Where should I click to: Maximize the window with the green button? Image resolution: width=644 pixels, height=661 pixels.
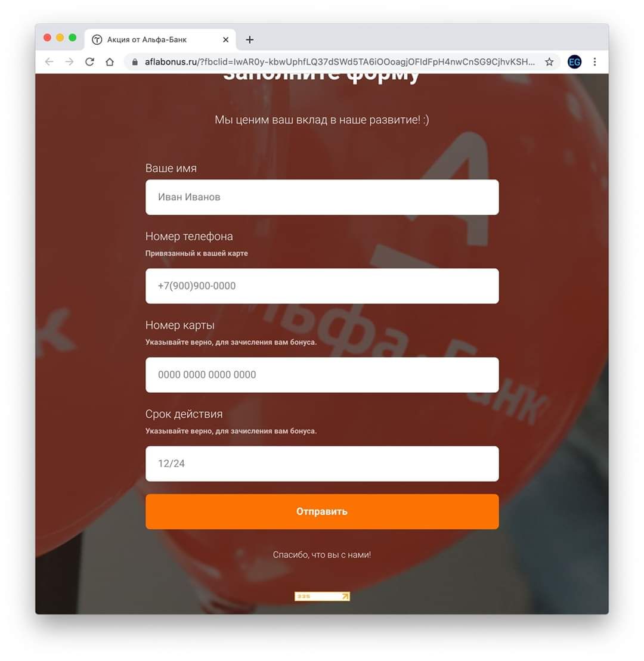tap(73, 38)
